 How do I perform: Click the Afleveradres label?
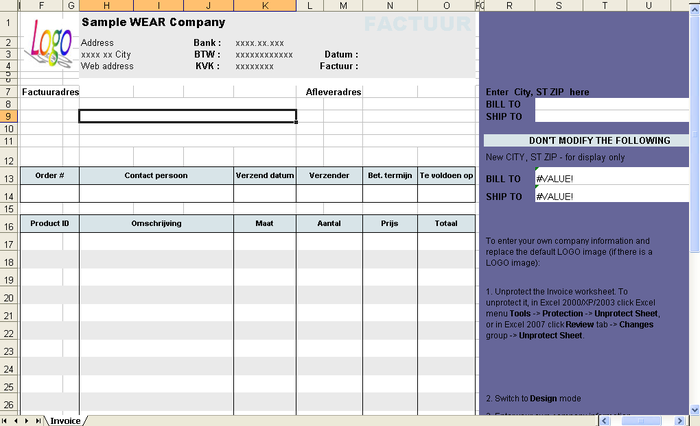333,92
